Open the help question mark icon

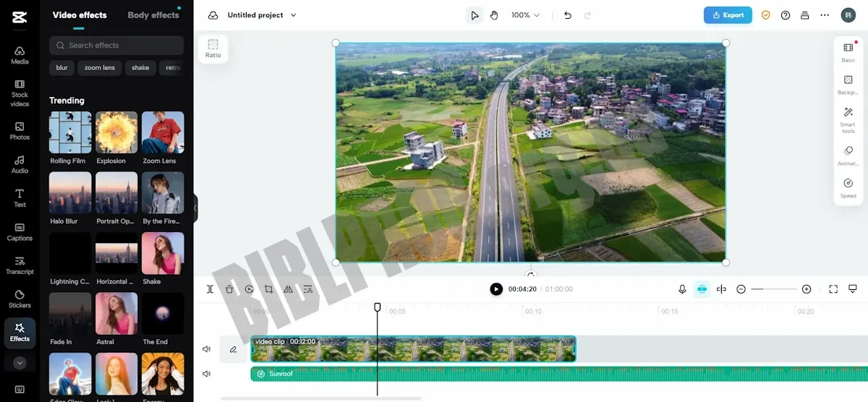point(786,15)
